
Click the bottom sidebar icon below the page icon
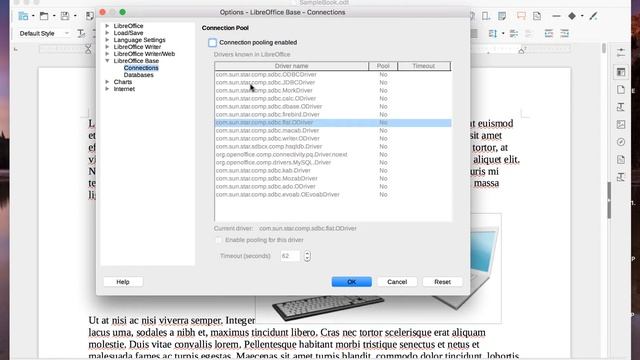tap(621, 177)
